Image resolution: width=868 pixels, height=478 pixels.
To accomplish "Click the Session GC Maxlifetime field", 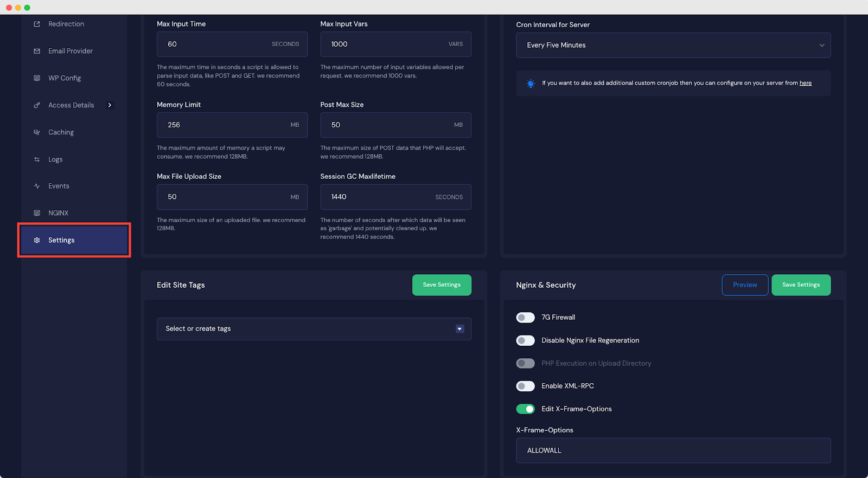I will pyautogui.click(x=395, y=197).
